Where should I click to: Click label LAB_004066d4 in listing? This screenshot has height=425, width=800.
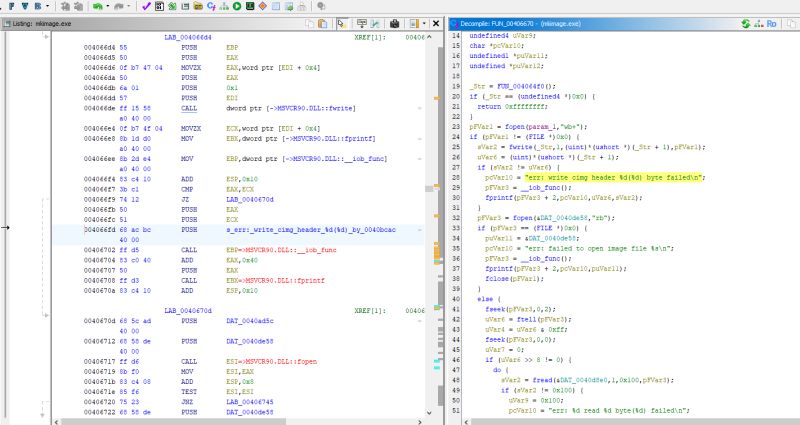188,37
